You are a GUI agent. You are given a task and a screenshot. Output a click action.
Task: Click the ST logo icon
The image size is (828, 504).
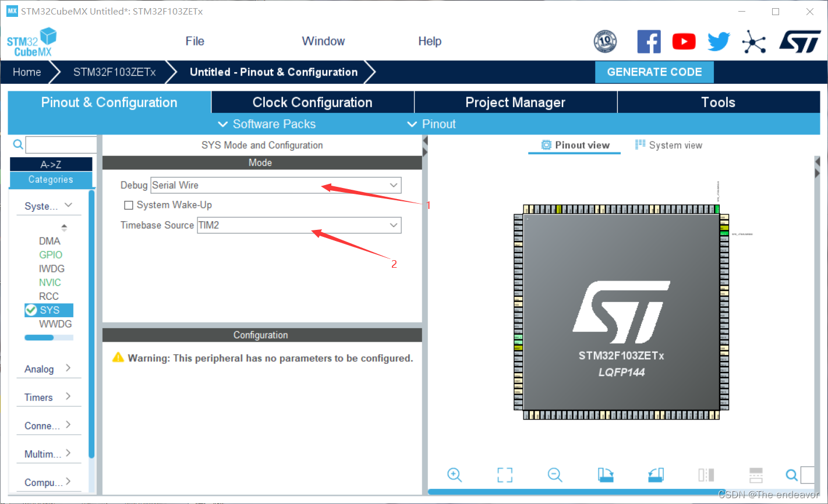pyautogui.click(x=800, y=42)
